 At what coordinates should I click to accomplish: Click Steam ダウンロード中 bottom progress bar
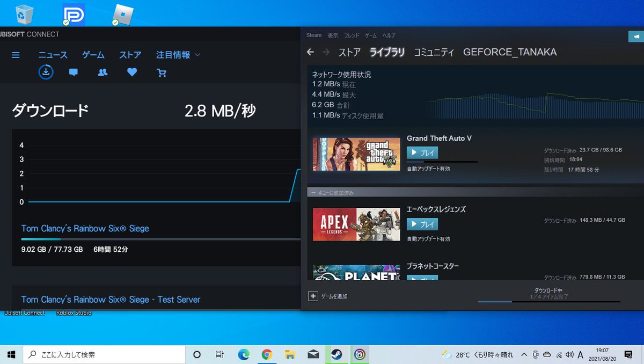pyautogui.click(x=549, y=301)
